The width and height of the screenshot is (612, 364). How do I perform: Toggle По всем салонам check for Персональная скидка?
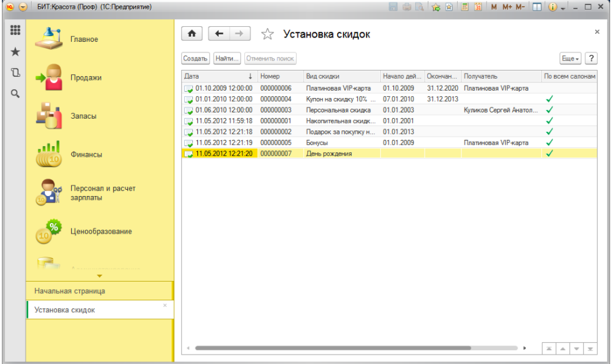tap(550, 110)
